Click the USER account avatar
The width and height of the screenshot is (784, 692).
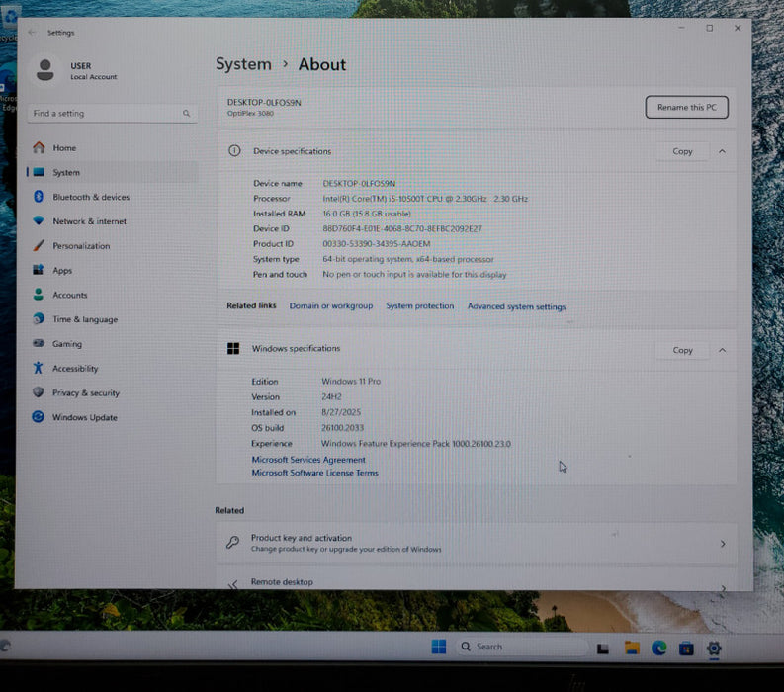45,70
